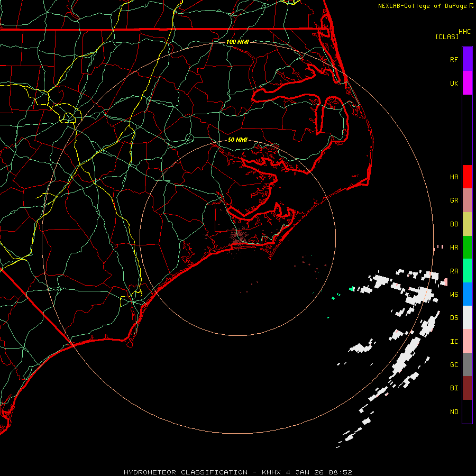Click the HR dark green legend swatch
Image resolution: width=476 pixels, height=476 pixels.
(467, 248)
